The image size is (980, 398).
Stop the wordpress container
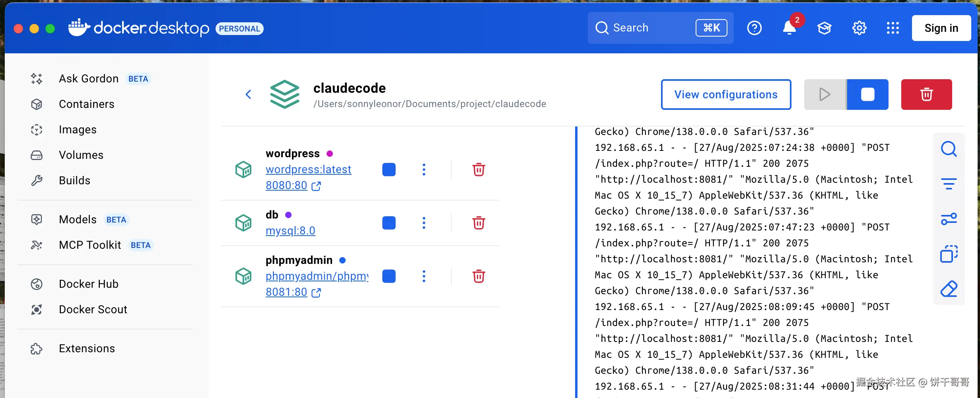click(x=389, y=170)
